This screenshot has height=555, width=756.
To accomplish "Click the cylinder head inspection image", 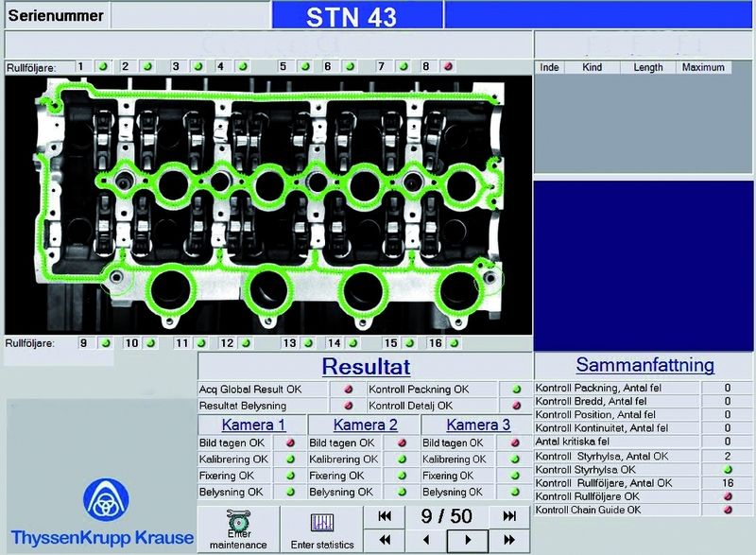I will (x=268, y=205).
